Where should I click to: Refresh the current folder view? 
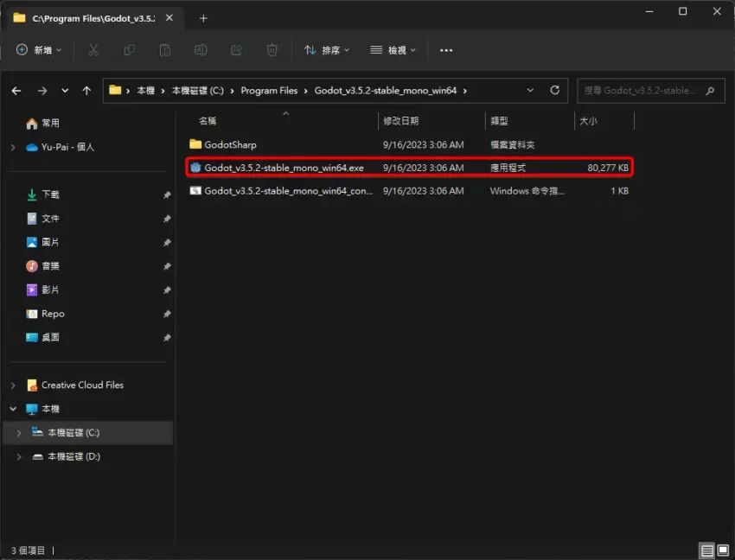554,90
